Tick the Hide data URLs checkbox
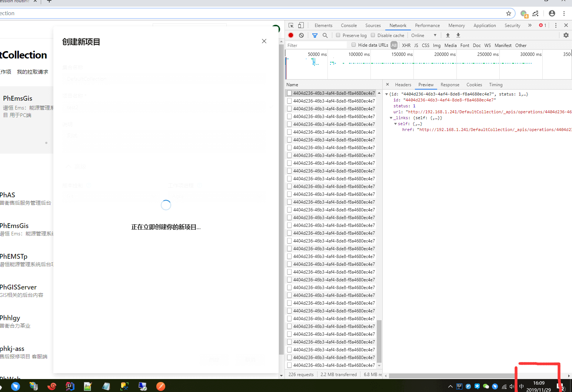The image size is (572, 392). pyautogui.click(x=354, y=45)
